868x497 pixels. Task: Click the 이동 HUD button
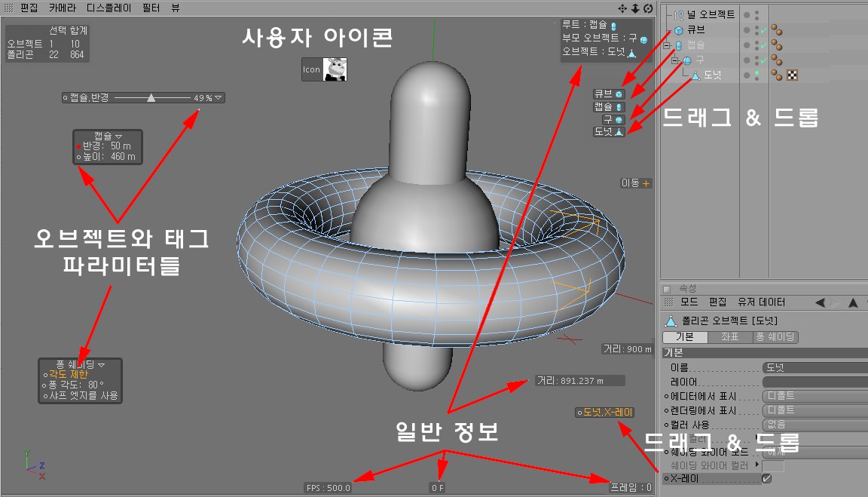pyautogui.click(x=635, y=183)
